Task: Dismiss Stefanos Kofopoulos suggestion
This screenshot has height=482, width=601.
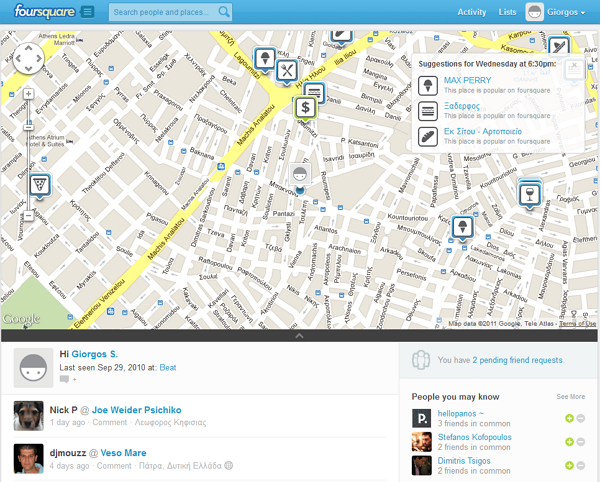Action: 581,442
